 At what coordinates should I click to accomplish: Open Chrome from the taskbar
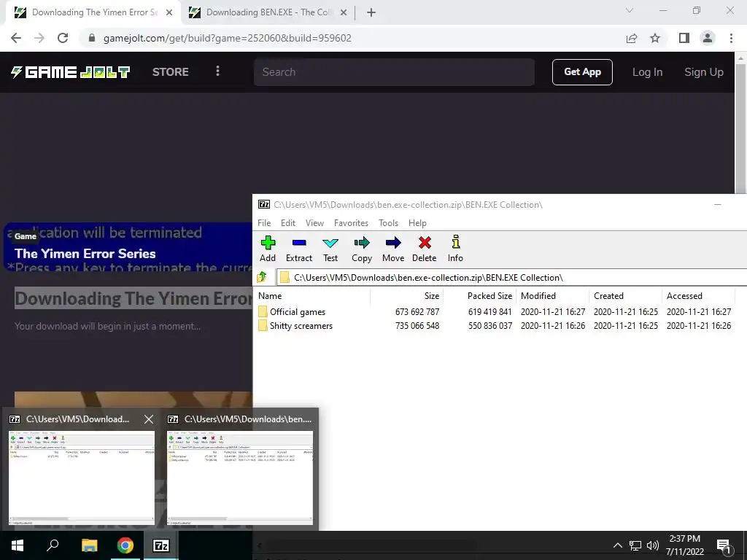(125, 545)
